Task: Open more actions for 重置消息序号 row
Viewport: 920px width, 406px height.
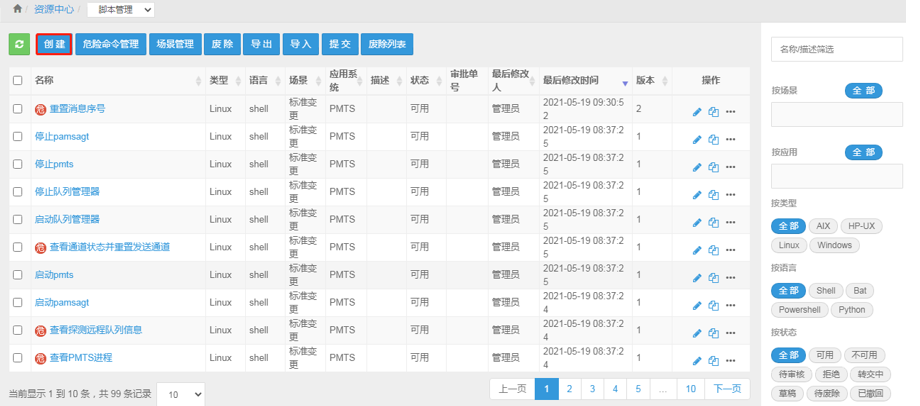Action: click(730, 112)
